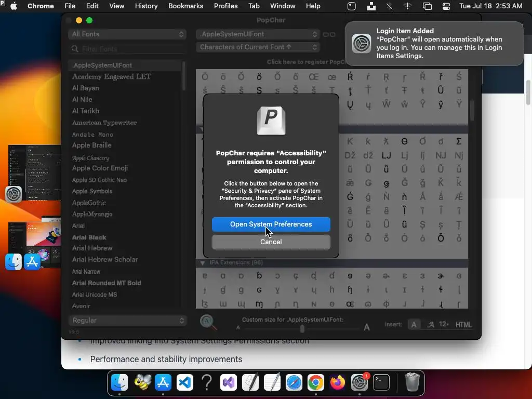Select Al Bayan in the font list
The height and width of the screenshot is (399, 532).
pos(86,88)
